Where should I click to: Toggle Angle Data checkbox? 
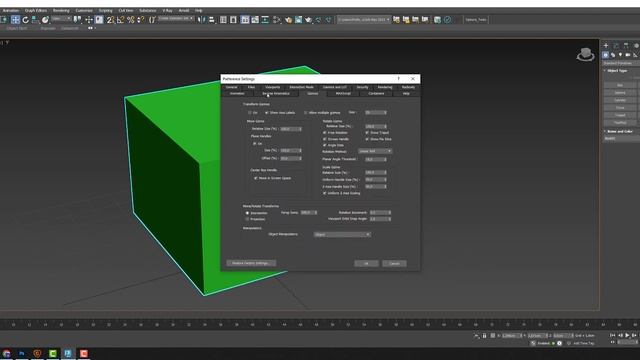(x=325, y=145)
